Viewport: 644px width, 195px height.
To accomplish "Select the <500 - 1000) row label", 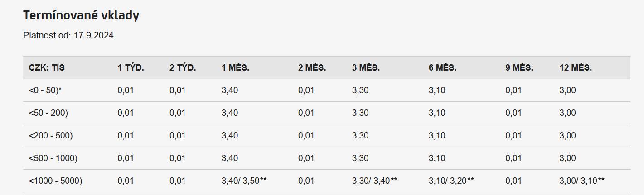I will (x=53, y=158).
